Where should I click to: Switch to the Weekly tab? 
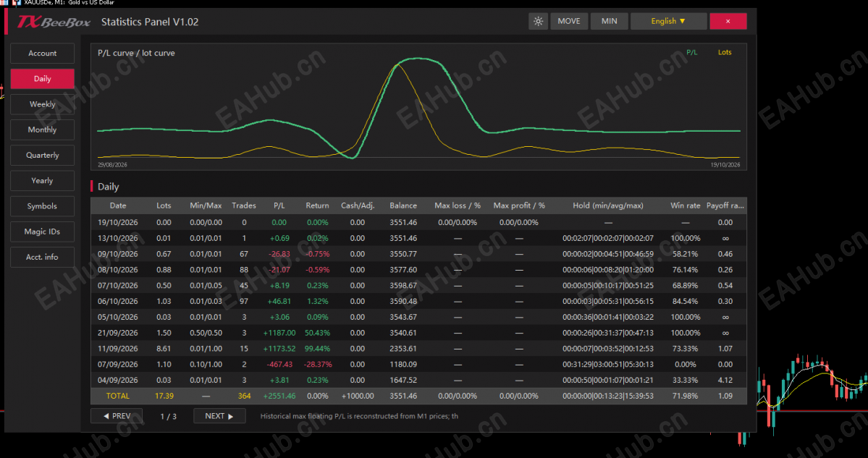click(42, 104)
